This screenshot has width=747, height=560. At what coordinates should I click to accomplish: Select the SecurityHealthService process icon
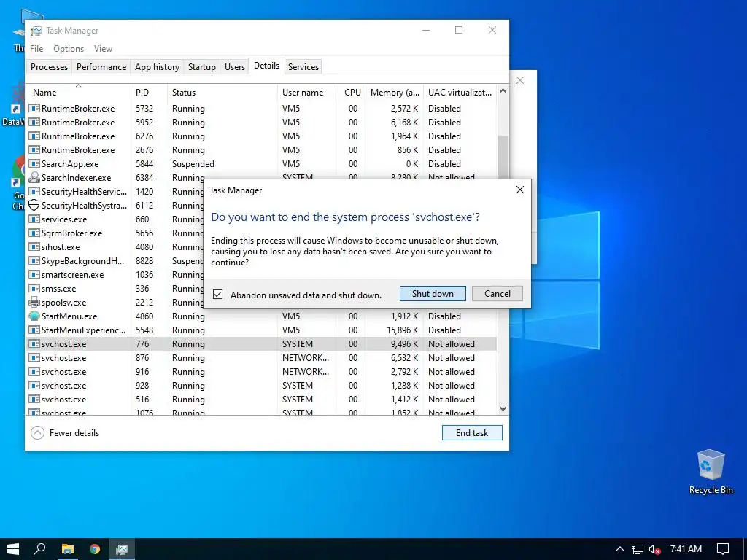[x=34, y=192]
